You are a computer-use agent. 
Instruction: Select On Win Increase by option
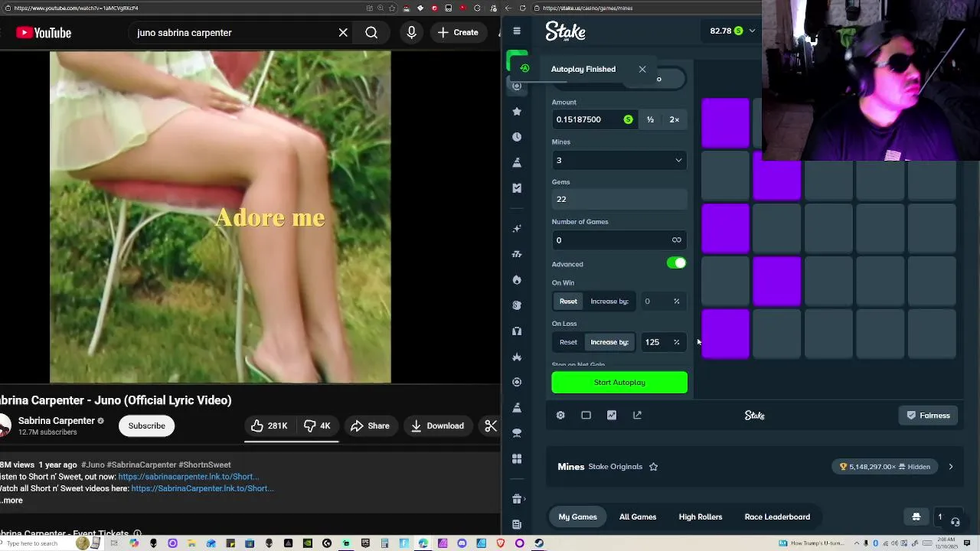(609, 302)
